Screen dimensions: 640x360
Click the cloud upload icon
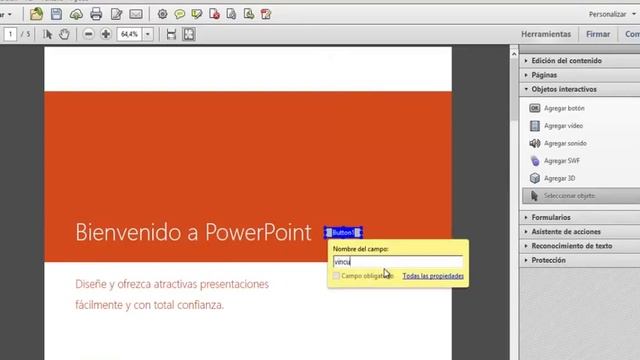[x=76, y=15]
